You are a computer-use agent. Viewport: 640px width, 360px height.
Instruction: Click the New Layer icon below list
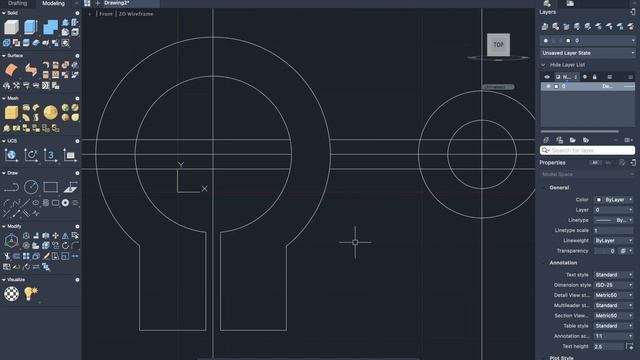[x=546, y=140]
